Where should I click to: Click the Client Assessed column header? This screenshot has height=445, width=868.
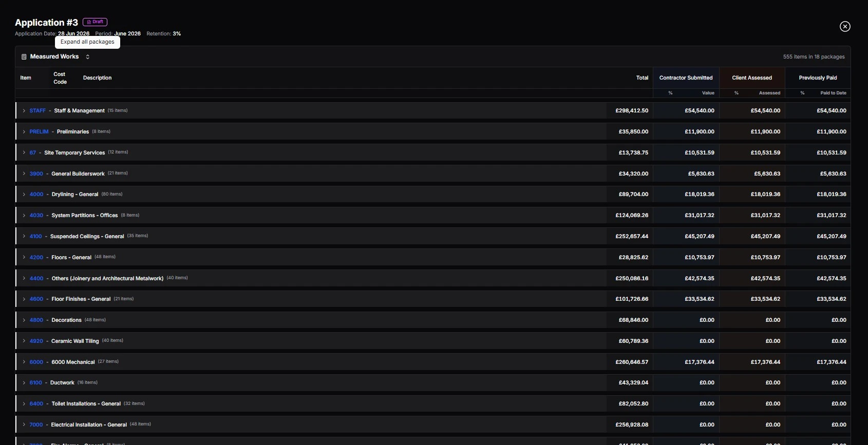751,78
